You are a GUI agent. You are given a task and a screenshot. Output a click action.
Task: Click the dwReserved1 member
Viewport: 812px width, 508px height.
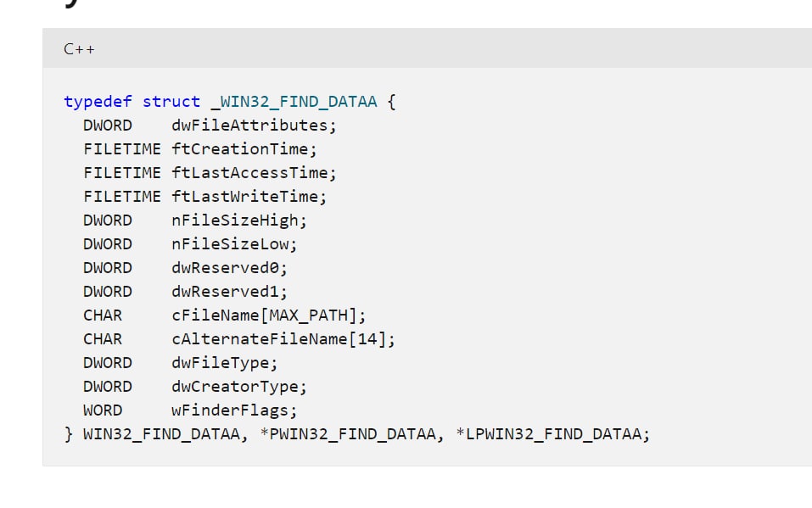pyautogui.click(x=229, y=292)
